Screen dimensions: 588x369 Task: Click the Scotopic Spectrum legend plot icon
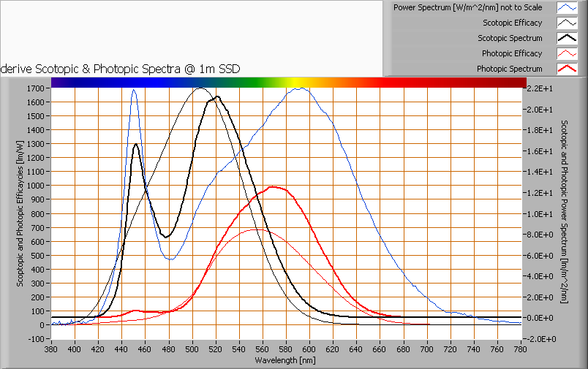(567, 38)
